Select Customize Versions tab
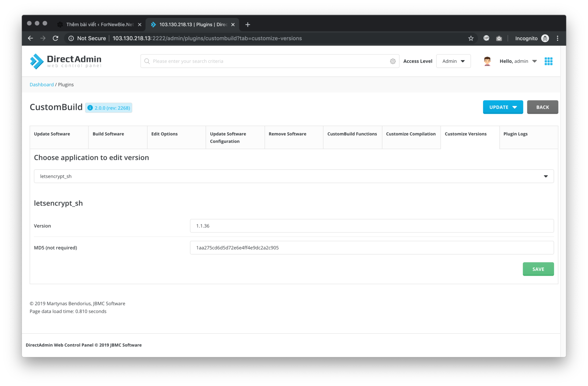The width and height of the screenshot is (588, 386). point(470,137)
